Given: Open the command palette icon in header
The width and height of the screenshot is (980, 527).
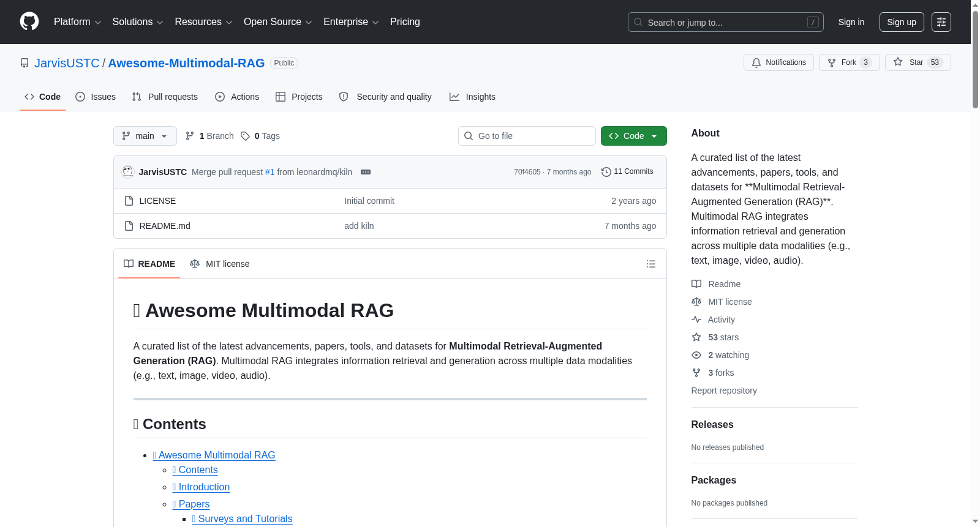Looking at the screenshot, I should coord(941,22).
